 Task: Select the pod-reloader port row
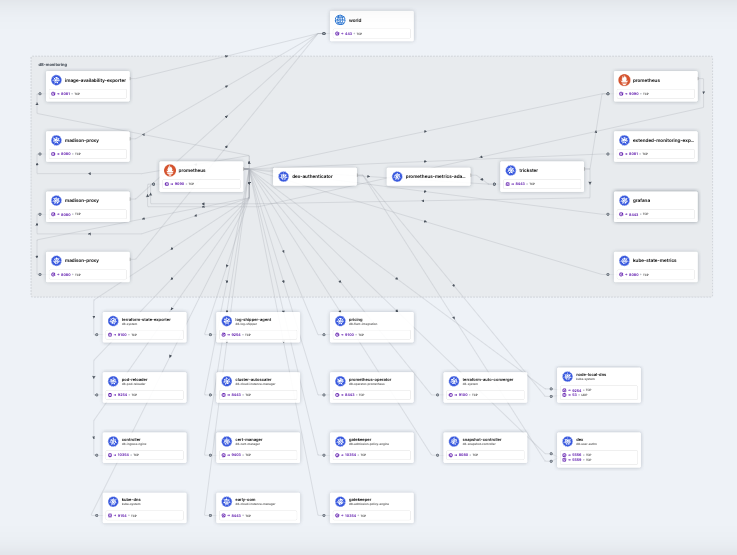(145, 395)
